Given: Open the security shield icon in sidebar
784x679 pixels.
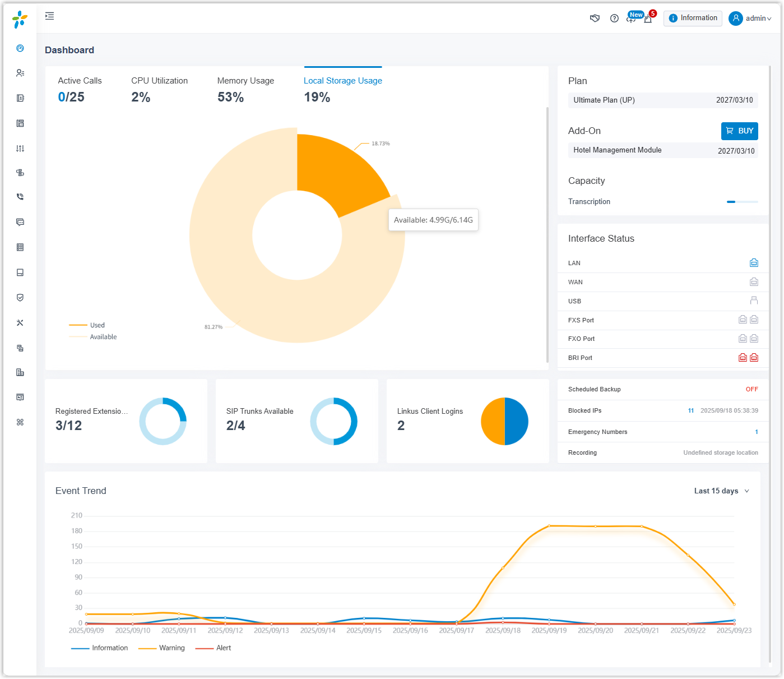Looking at the screenshot, I should coord(20,298).
